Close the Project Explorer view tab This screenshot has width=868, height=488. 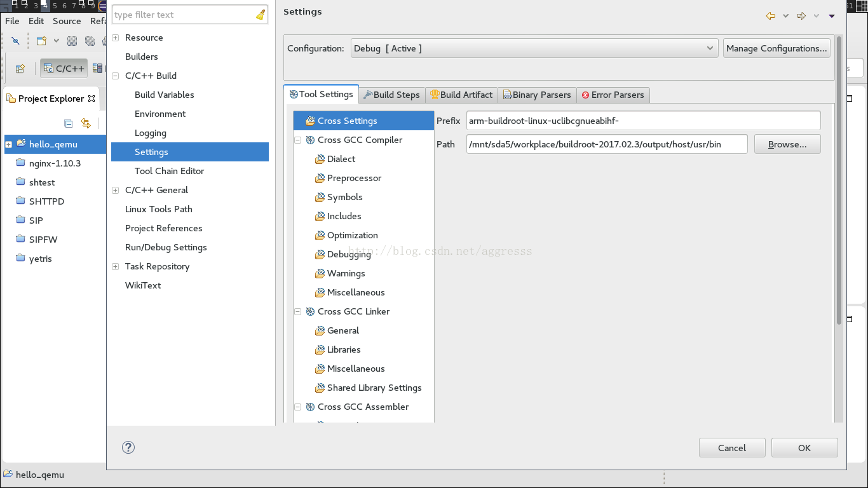click(x=92, y=98)
